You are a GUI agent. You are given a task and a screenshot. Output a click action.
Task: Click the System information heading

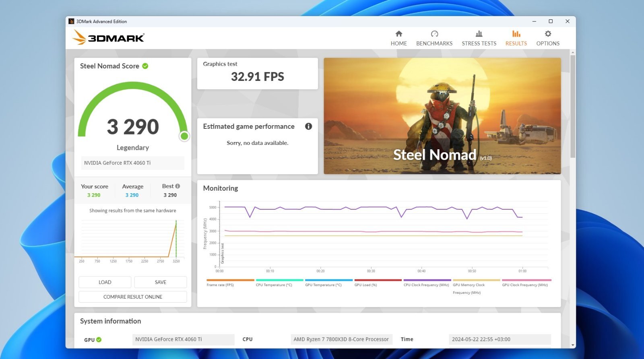point(111,321)
